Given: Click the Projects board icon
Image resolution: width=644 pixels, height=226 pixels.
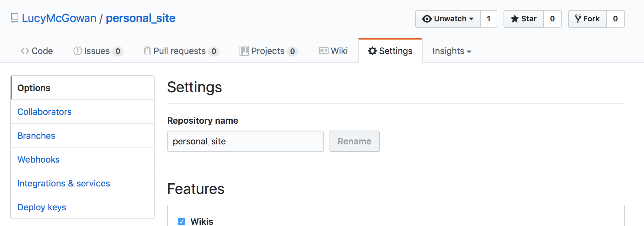Looking at the screenshot, I should (x=244, y=51).
